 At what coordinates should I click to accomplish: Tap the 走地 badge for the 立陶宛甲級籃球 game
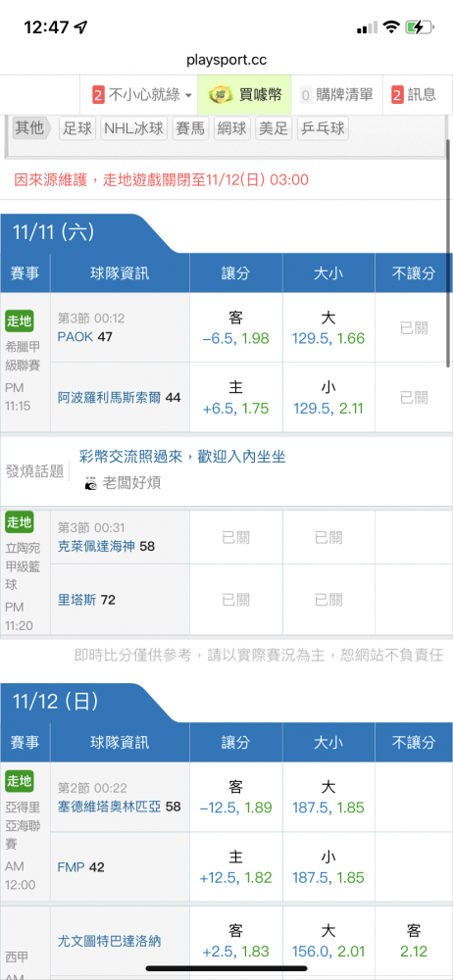(x=20, y=522)
